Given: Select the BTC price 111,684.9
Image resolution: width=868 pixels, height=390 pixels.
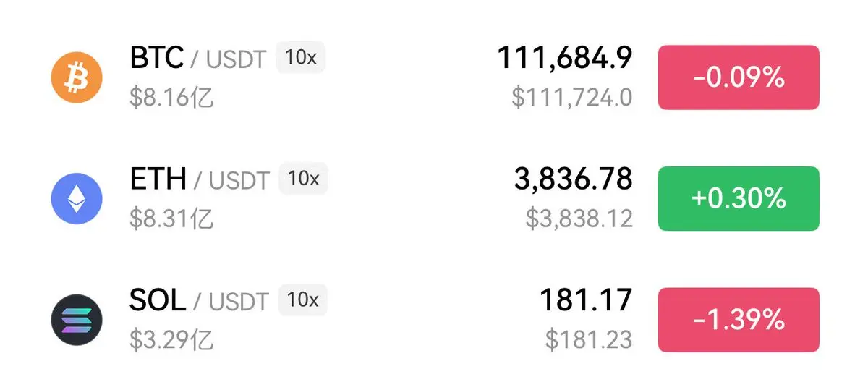Looking at the screenshot, I should coord(564,59).
